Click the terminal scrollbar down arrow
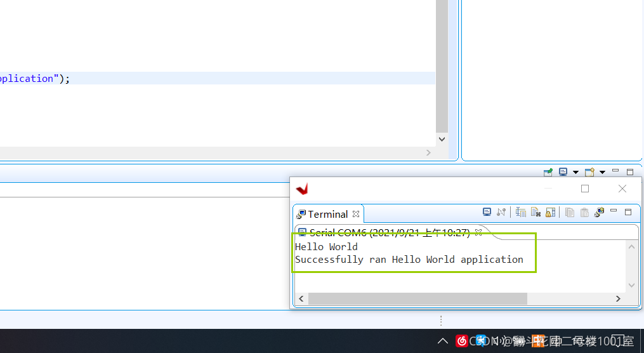 coord(632,285)
